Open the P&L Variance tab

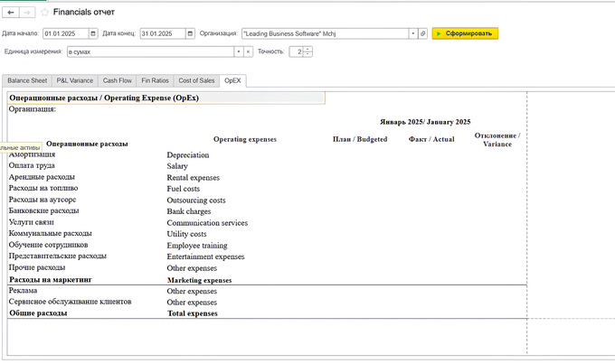click(75, 80)
